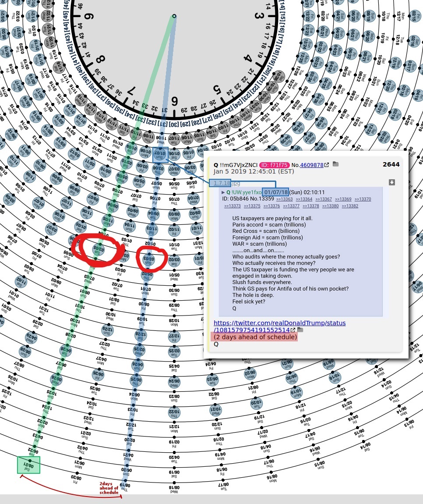Image resolution: width=423 pixels, height=504 pixels.
Task: Follow reply link >>13380
Action: click(330, 206)
